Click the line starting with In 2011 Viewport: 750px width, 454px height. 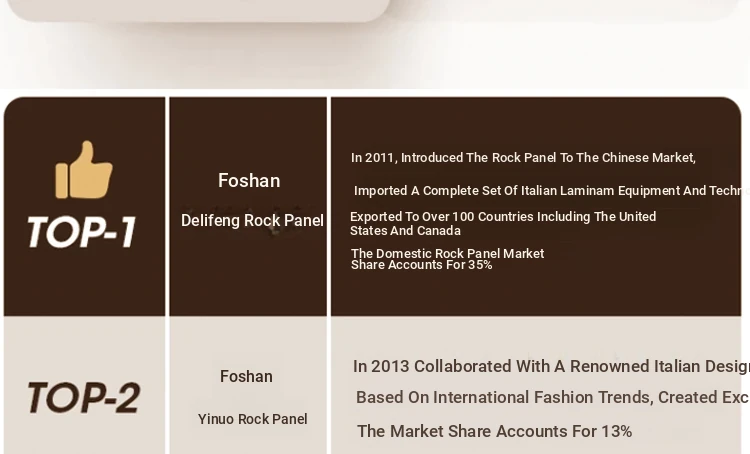pos(523,158)
